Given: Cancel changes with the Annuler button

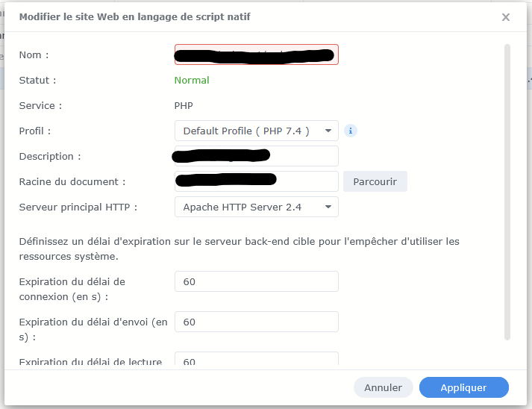Looking at the screenshot, I should pos(383,387).
